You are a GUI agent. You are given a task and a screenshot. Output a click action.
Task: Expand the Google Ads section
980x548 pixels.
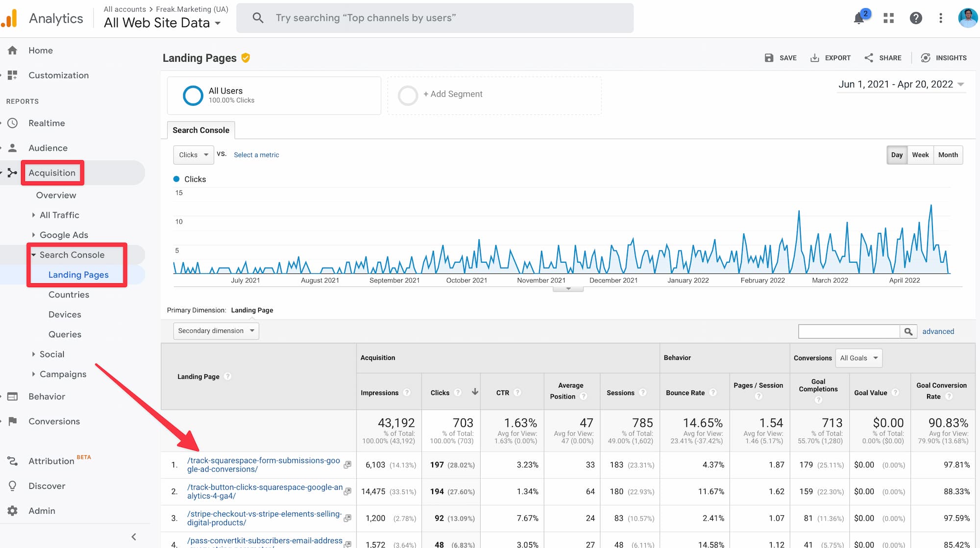coord(64,235)
